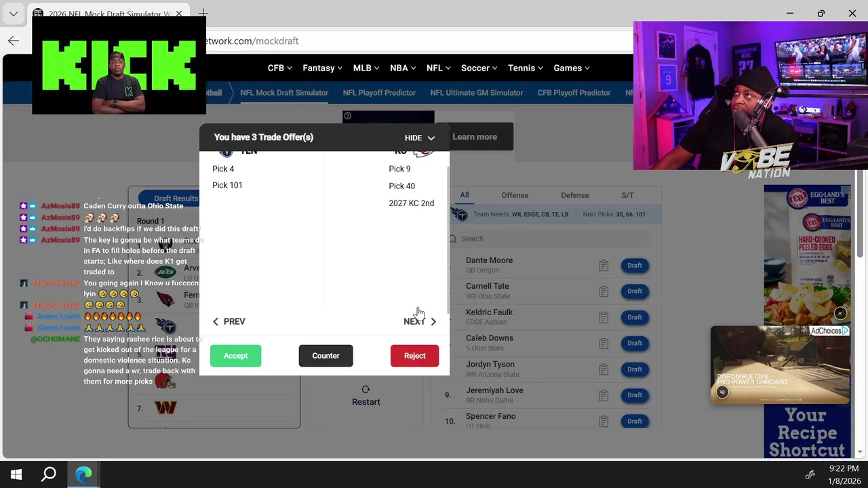The image size is (868, 488).
Task: Click the ad info question mark icon
Action: [x=347, y=116]
